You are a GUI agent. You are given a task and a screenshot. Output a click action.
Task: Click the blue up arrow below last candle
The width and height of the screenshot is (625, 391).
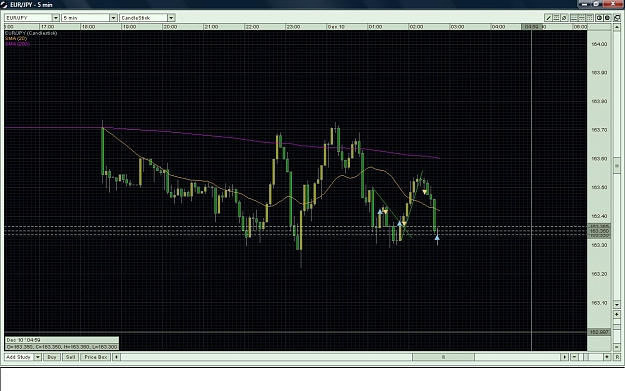pyautogui.click(x=437, y=238)
